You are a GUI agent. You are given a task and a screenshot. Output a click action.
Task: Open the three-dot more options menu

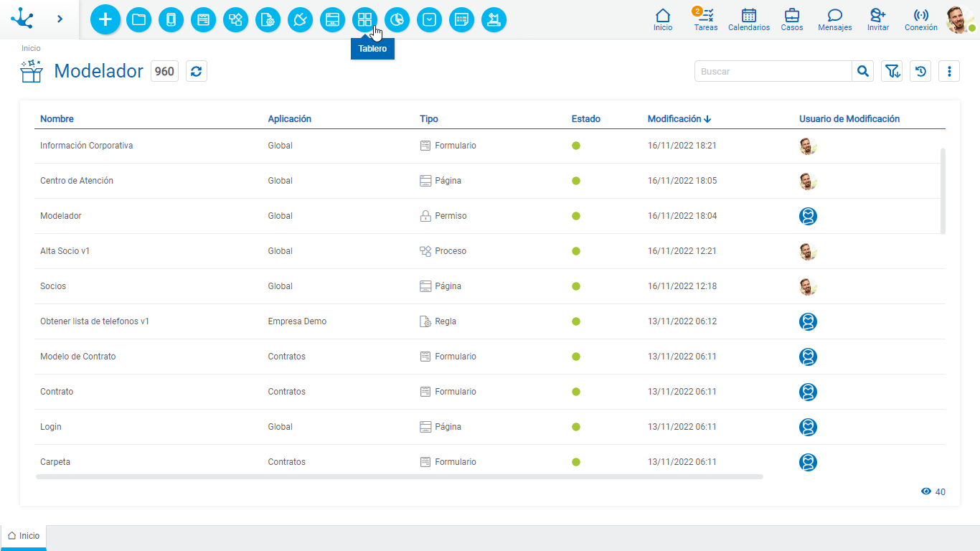point(949,71)
